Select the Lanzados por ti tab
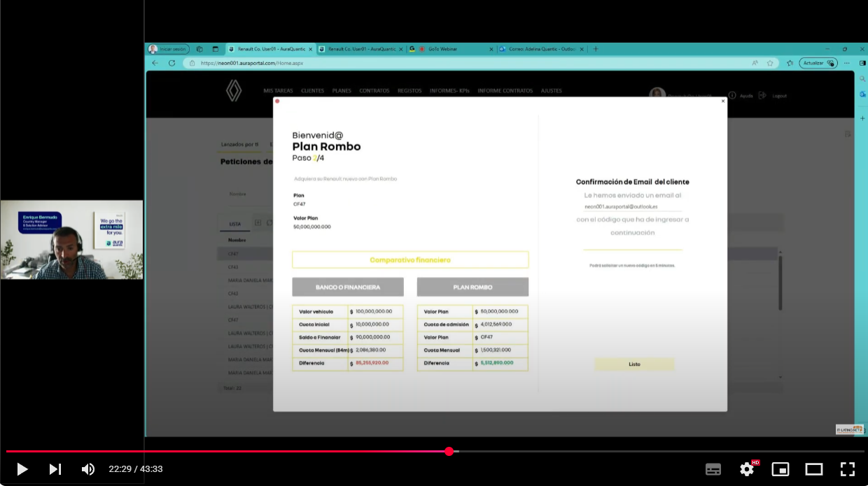This screenshot has height=486, width=868. point(239,145)
